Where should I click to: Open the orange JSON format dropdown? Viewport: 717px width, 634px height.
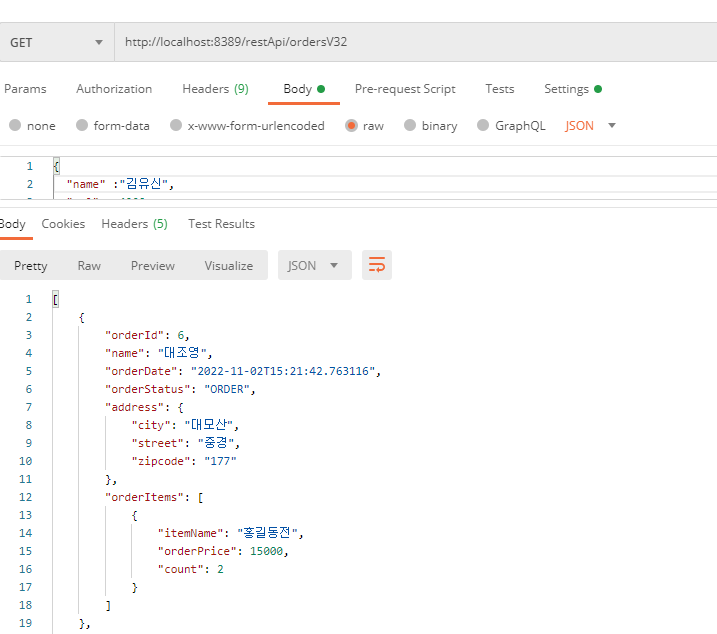pos(590,125)
